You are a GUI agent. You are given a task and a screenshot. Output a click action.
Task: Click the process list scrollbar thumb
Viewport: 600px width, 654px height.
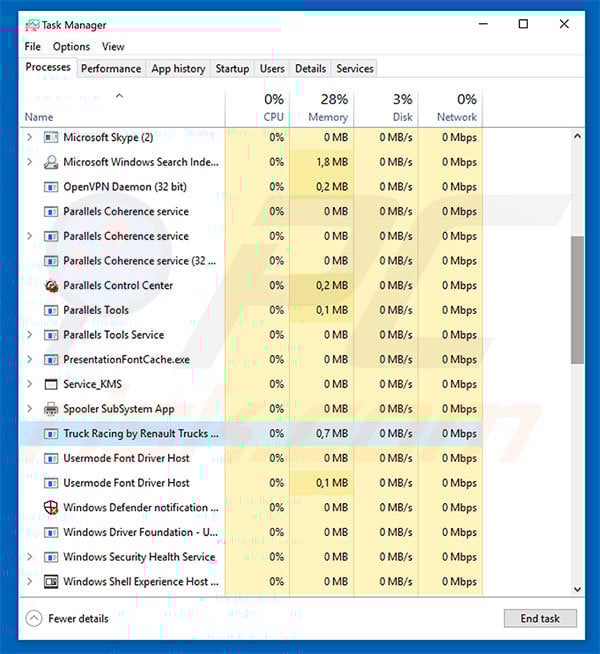pyautogui.click(x=577, y=300)
